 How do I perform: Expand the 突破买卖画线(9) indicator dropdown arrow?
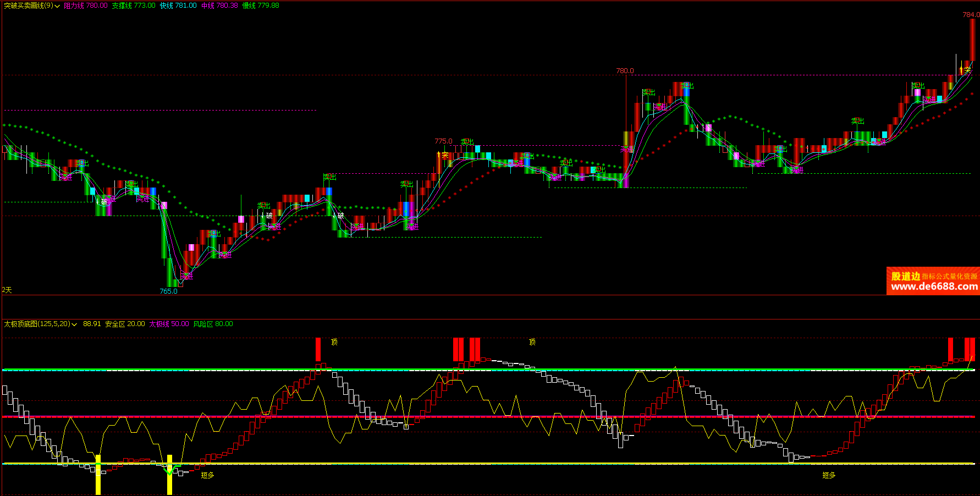57,6
